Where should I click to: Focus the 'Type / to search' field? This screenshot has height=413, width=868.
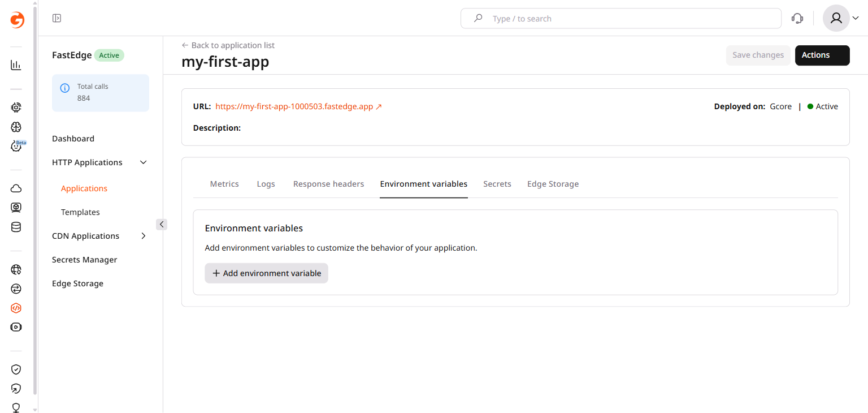tap(620, 18)
